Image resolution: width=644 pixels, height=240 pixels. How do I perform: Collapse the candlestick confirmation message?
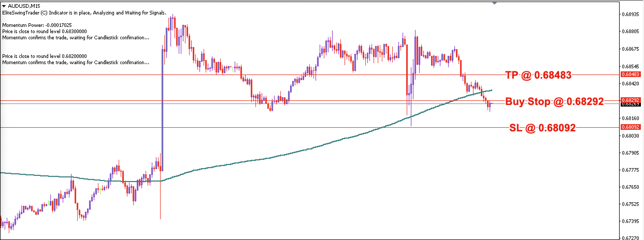(x=75, y=37)
